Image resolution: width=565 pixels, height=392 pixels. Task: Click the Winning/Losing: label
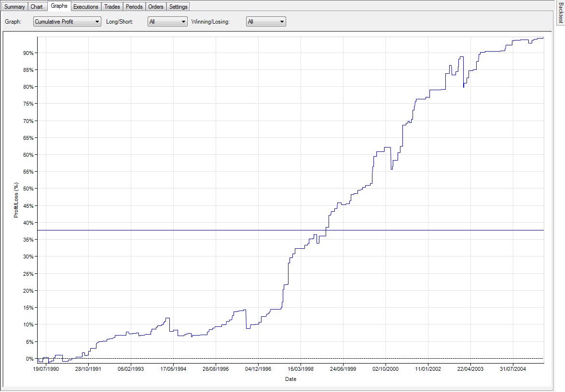[210, 22]
